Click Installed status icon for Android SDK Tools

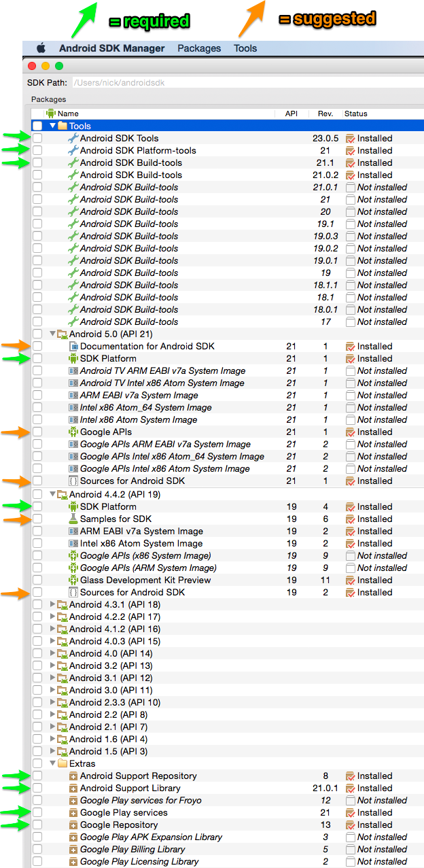pos(351,138)
